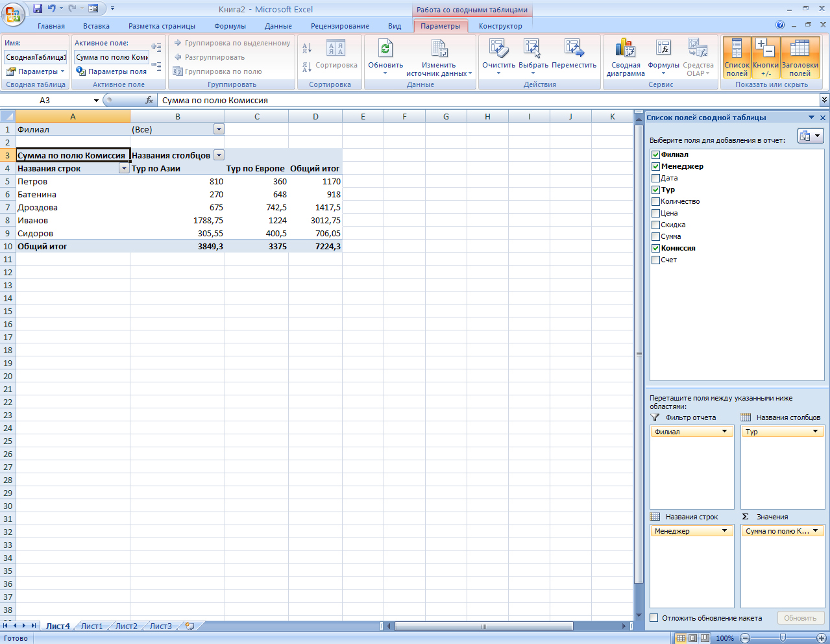Open the Филиал (Все) filter dropdown in B1
Screen dimensions: 830x644
coord(219,129)
